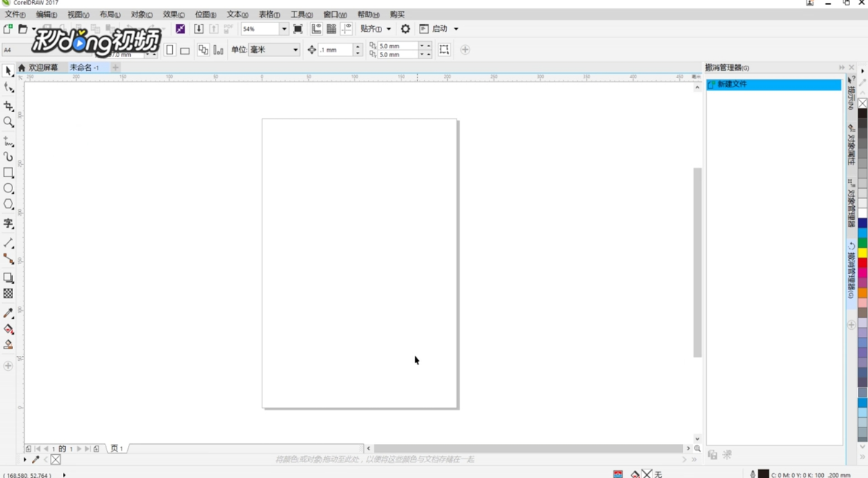Click the vertical scrollbar of canvas
The width and height of the screenshot is (868, 478).
(697, 262)
